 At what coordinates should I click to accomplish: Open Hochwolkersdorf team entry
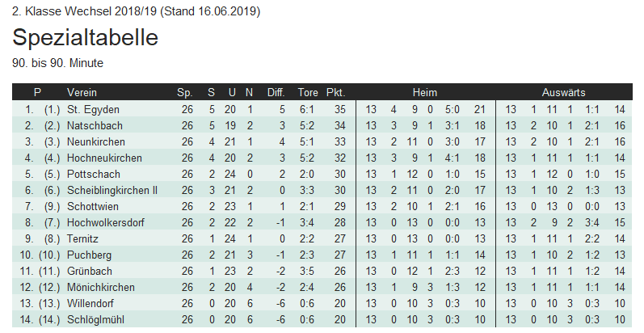pos(104,222)
